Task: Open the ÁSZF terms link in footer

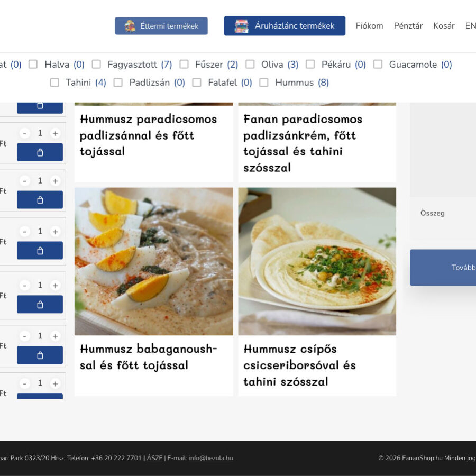Action: [x=154, y=458]
